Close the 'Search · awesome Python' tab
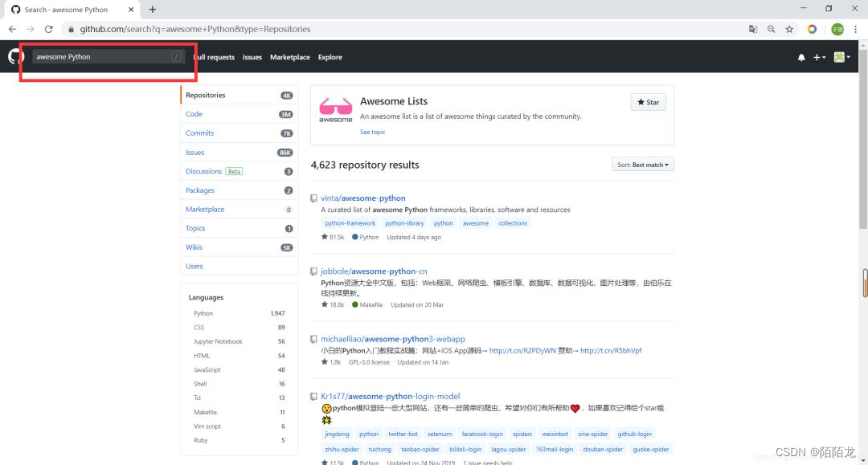The width and height of the screenshot is (868, 465). 131,10
